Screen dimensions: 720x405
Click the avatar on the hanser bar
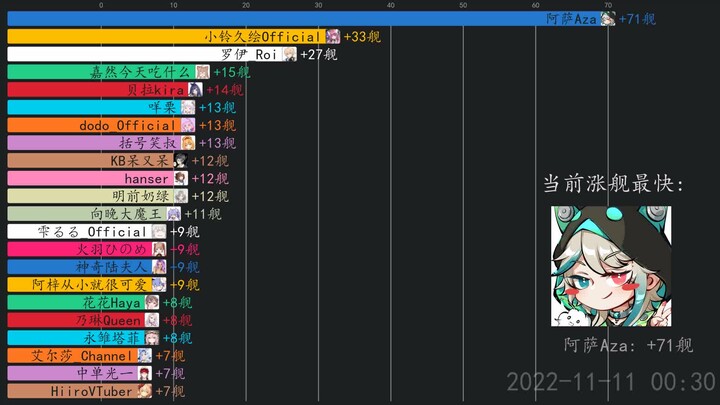coord(180,179)
